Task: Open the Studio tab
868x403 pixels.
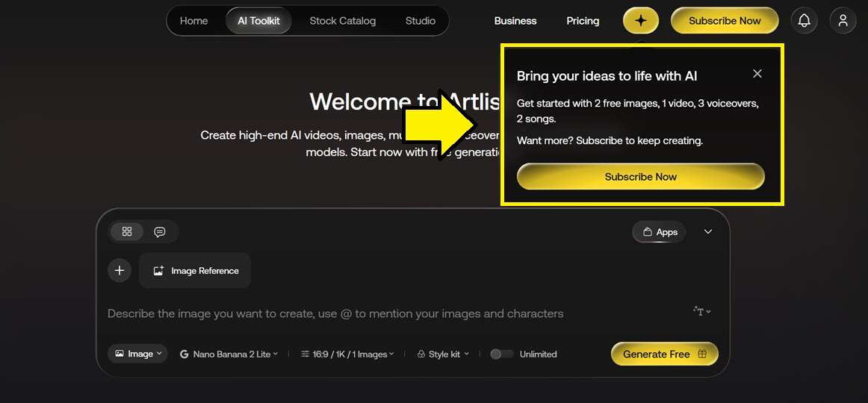Action: click(x=420, y=21)
